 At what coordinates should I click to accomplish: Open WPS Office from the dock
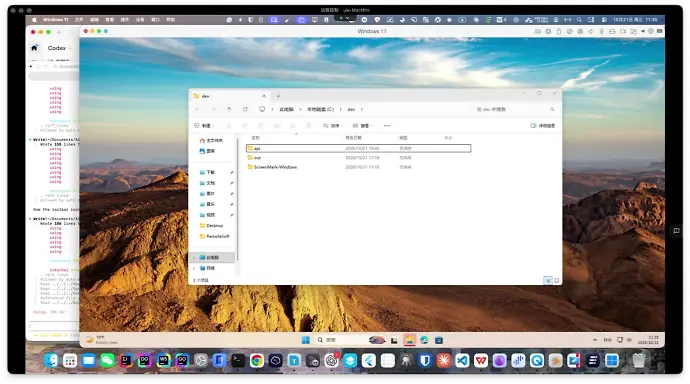(x=481, y=361)
